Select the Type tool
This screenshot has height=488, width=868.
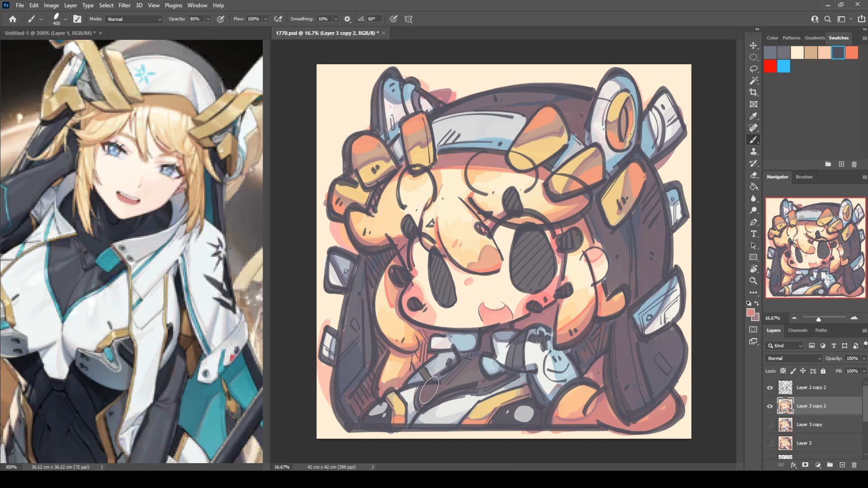pyautogui.click(x=753, y=234)
